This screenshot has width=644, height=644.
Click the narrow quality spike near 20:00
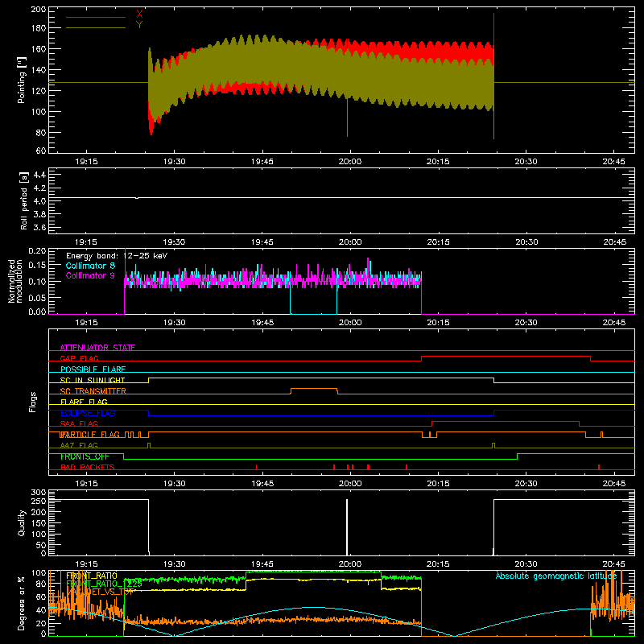[347, 527]
